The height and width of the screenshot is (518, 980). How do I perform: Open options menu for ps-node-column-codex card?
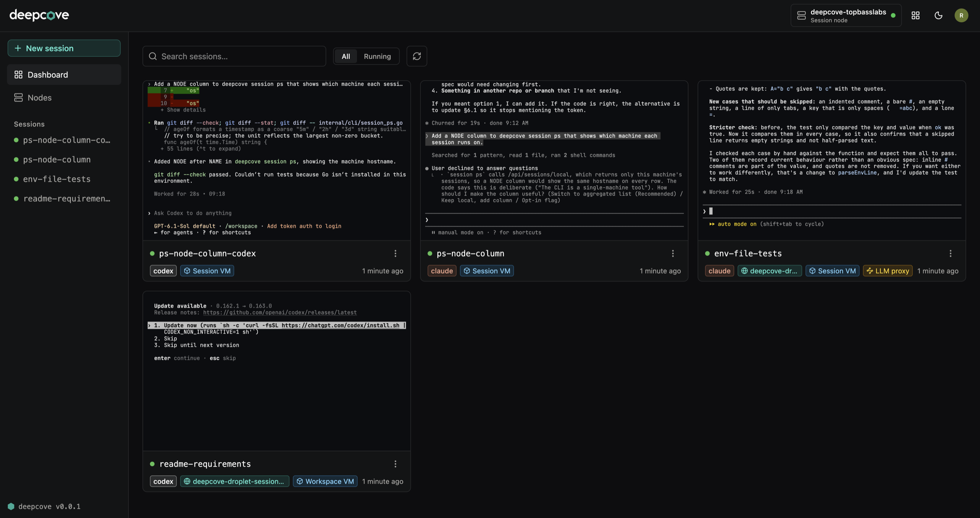coord(395,253)
